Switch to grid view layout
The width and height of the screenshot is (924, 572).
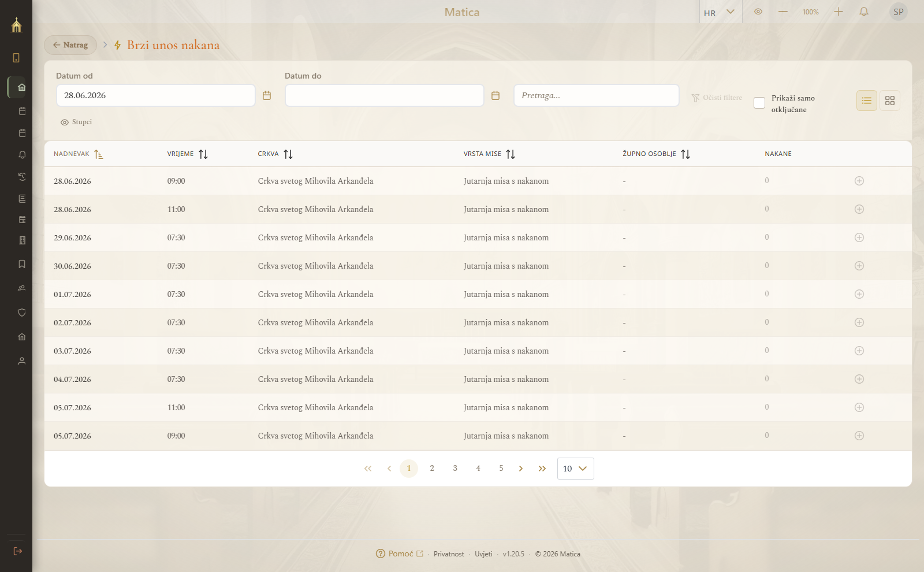click(890, 101)
